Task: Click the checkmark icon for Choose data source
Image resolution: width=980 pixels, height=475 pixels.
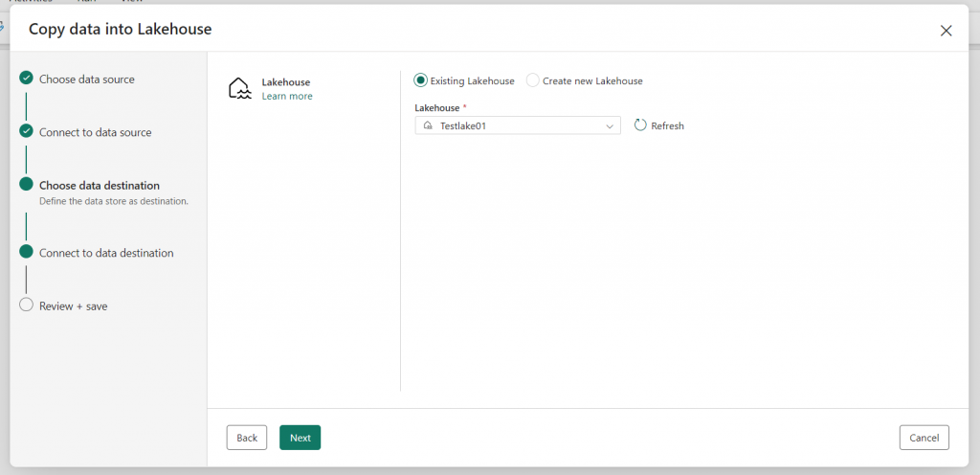Action: pos(26,79)
